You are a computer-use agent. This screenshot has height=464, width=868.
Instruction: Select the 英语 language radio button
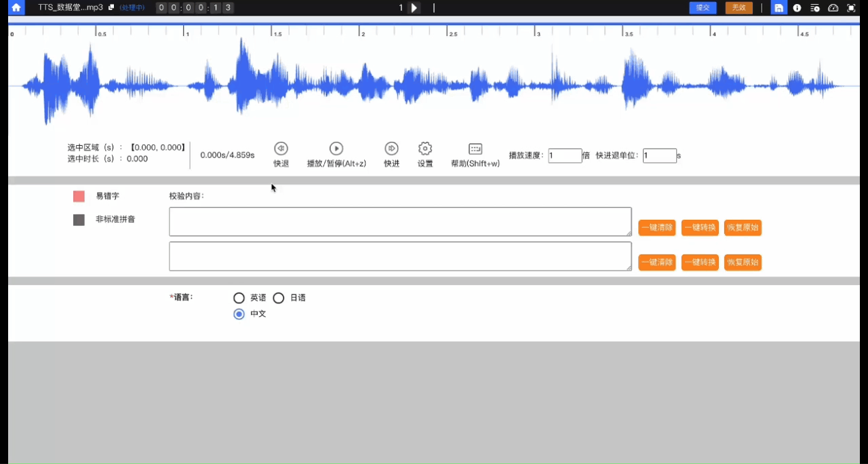click(x=239, y=298)
